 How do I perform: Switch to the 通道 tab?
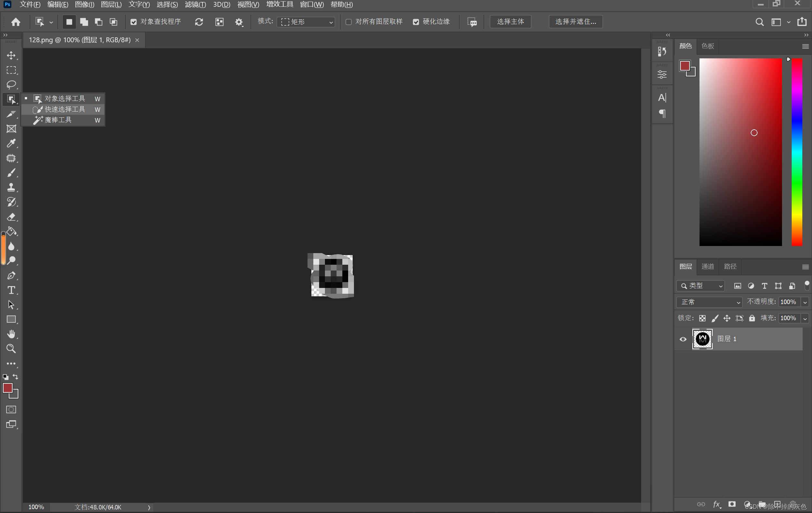coord(708,266)
